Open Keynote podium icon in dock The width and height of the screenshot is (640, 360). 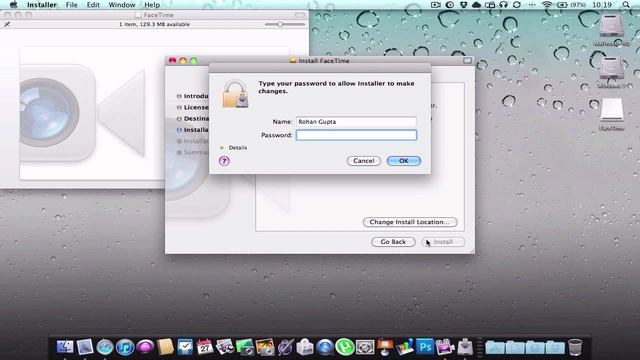385,347
